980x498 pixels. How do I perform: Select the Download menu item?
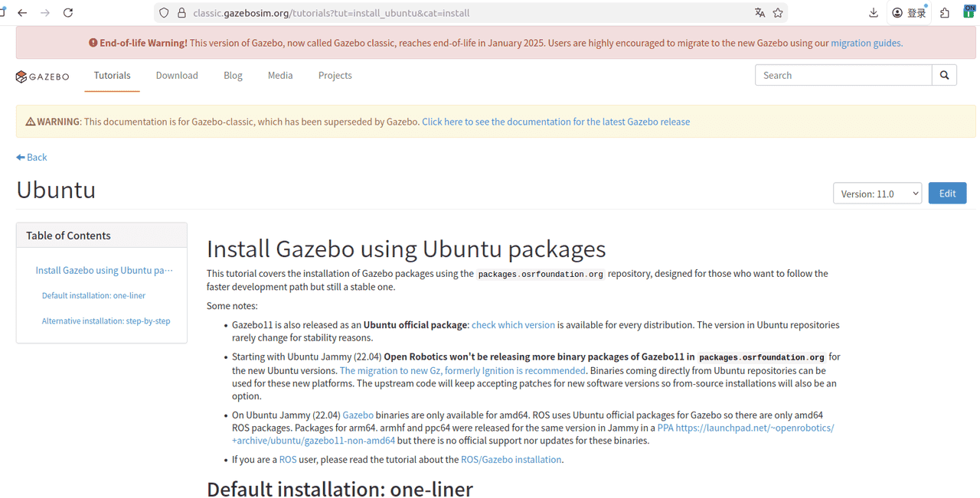pos(177,75)
